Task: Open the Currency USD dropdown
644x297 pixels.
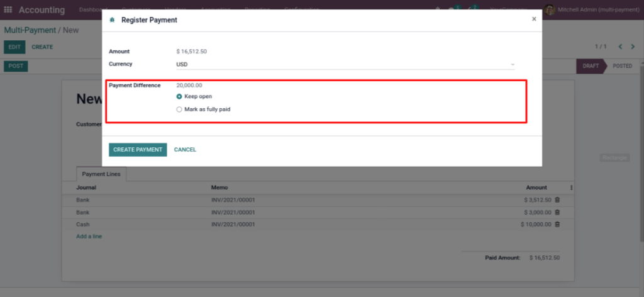Action: (345, 64)
